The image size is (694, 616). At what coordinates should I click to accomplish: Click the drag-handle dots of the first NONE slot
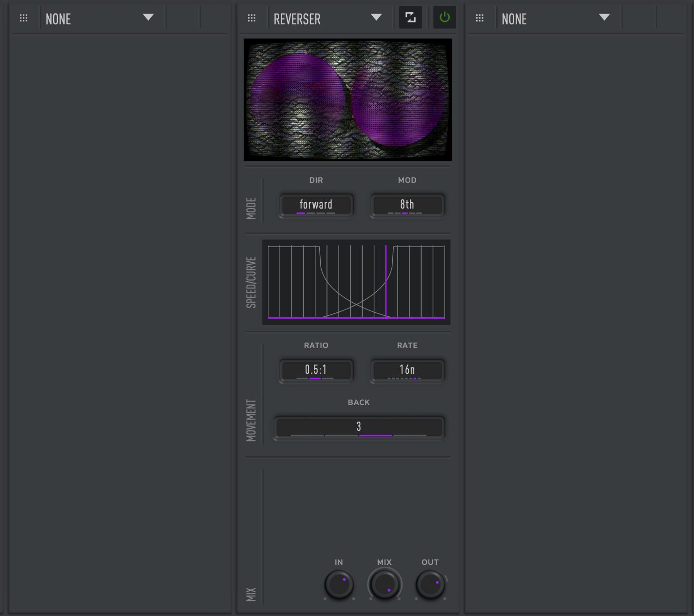tap(23, 18)
